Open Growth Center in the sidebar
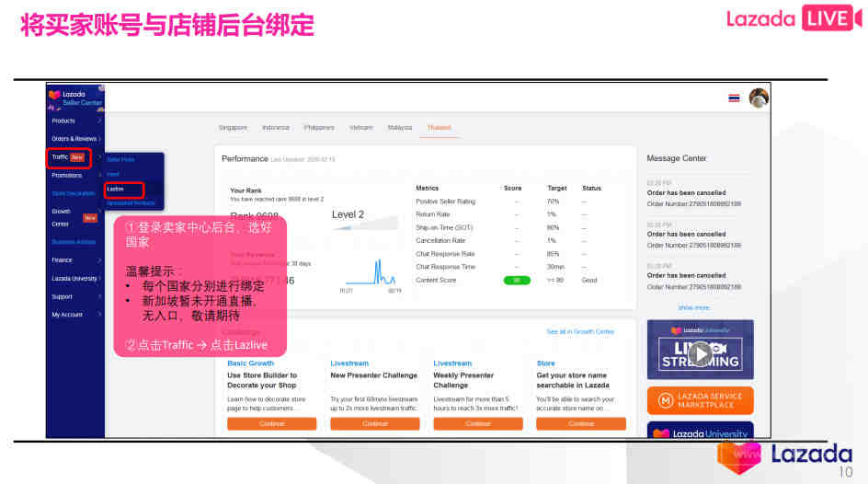 (61, 218)
